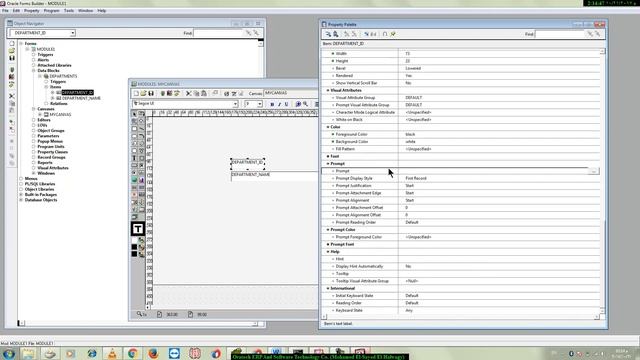The width and height of the screenshot is (640, 360).
Task: Click the Open icon in Object Navigator sidebar
Action: 12,51
